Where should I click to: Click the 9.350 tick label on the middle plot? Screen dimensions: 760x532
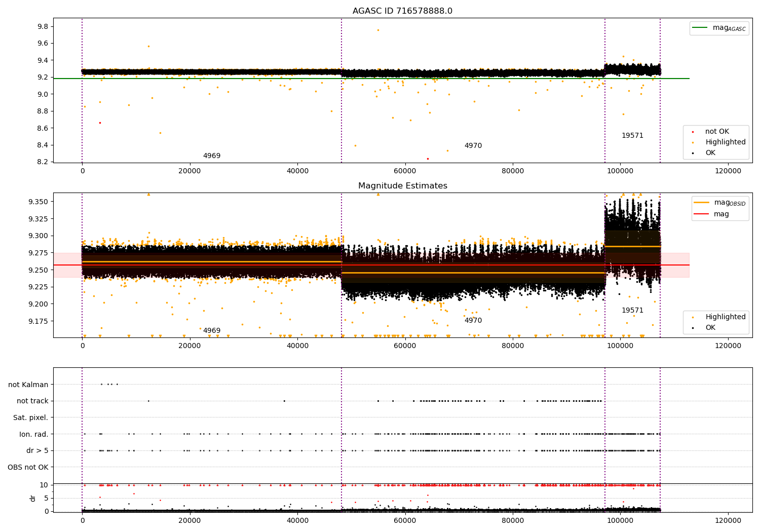39,202
